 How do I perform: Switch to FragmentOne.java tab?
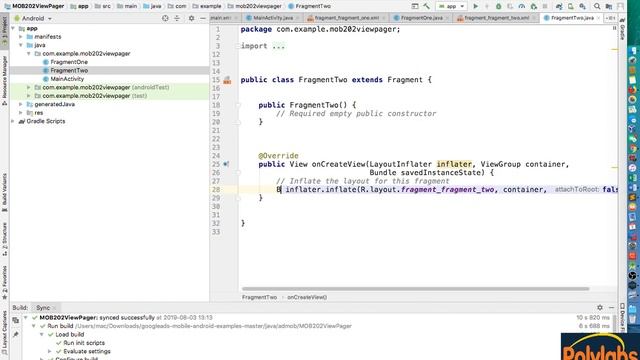[422, 18]
